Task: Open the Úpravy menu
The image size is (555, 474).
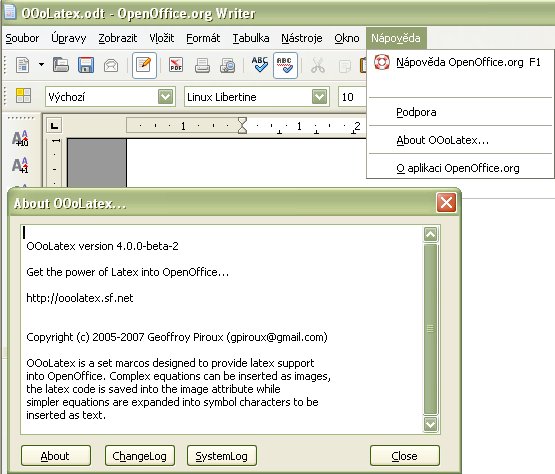Action: pos(69,38)
